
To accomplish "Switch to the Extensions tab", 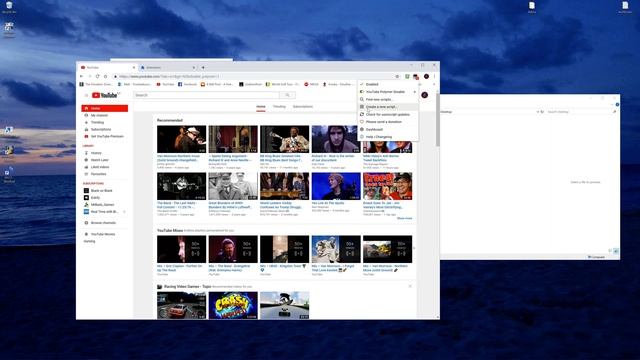I will 168,67.
